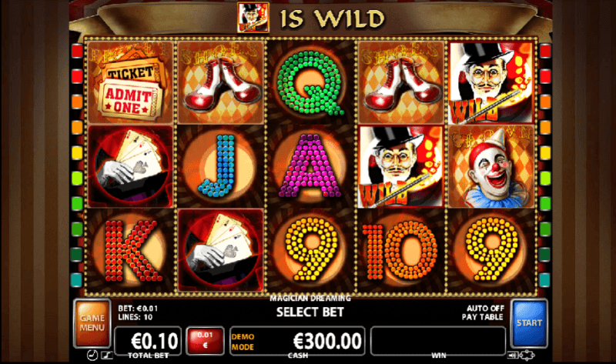616x364 pixels.
Task: Click the €0.10 Total Bet field
Action: pyautogui.click(x=148, y=340)
